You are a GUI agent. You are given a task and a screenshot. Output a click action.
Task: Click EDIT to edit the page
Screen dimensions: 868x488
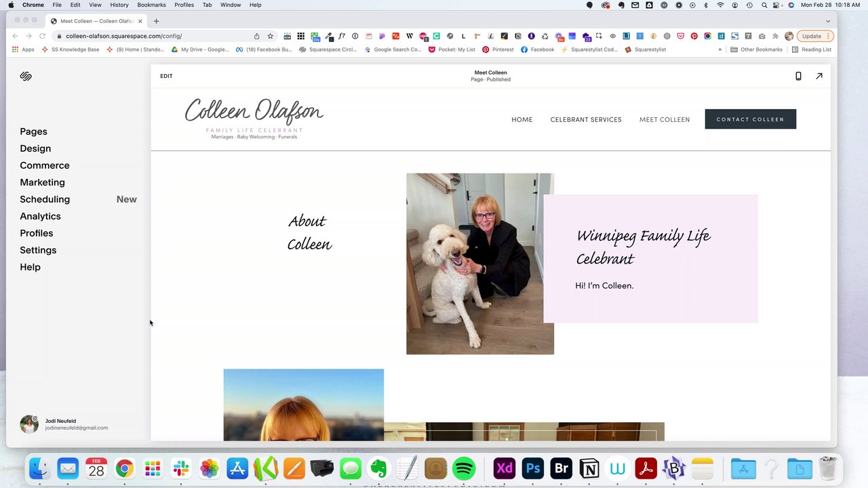coord(166,76)
